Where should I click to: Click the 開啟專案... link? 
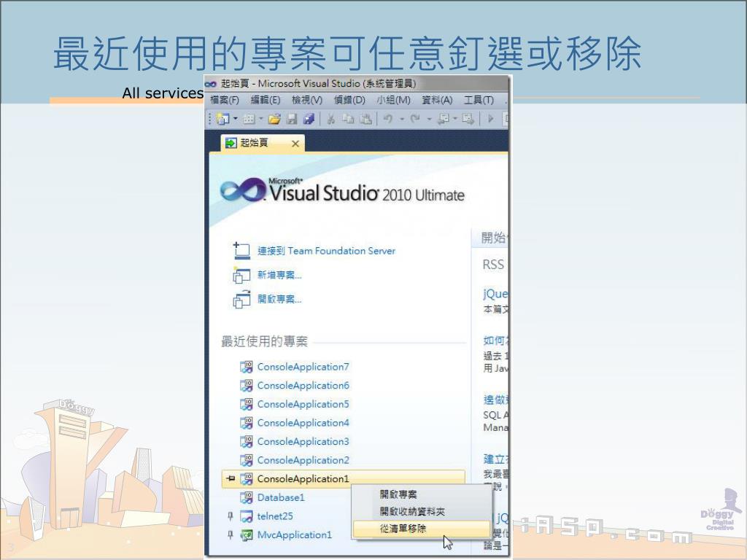point(279,300)
